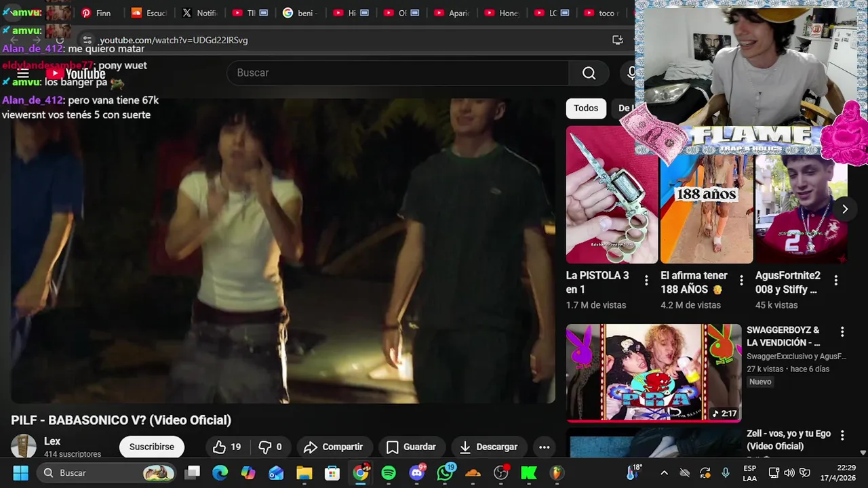Open Copilot from the taskbar

pos(248,472)
